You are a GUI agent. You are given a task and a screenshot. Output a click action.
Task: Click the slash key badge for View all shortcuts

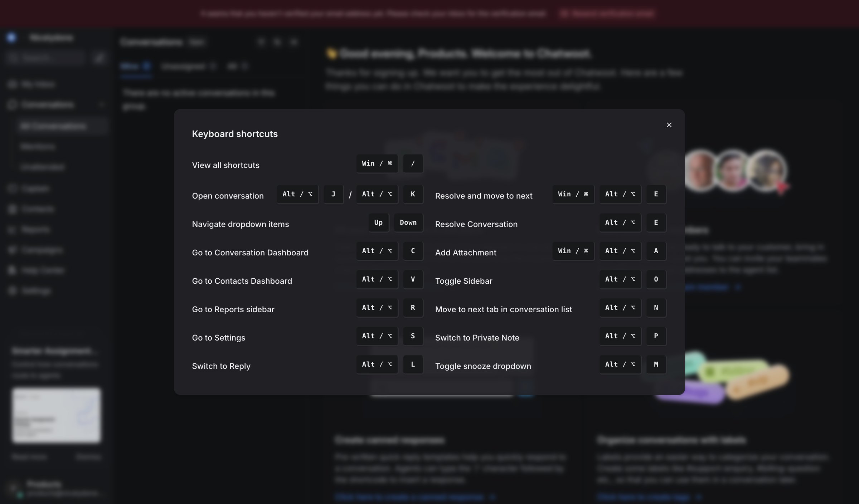413,163
